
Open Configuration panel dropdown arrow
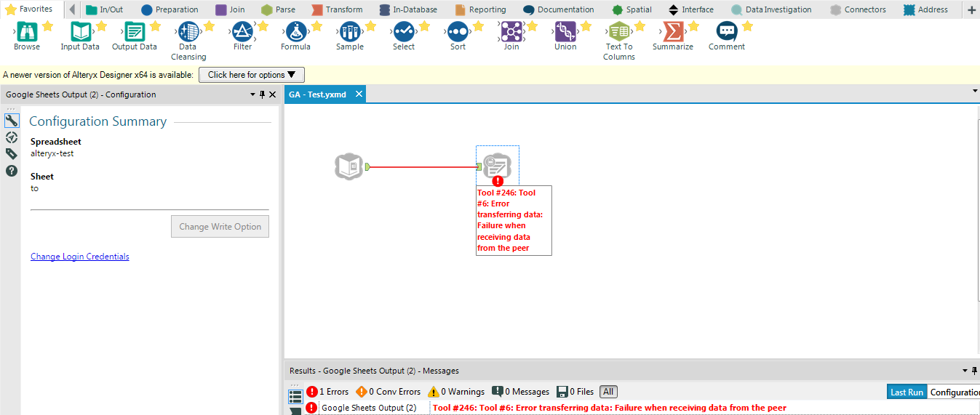252,94
